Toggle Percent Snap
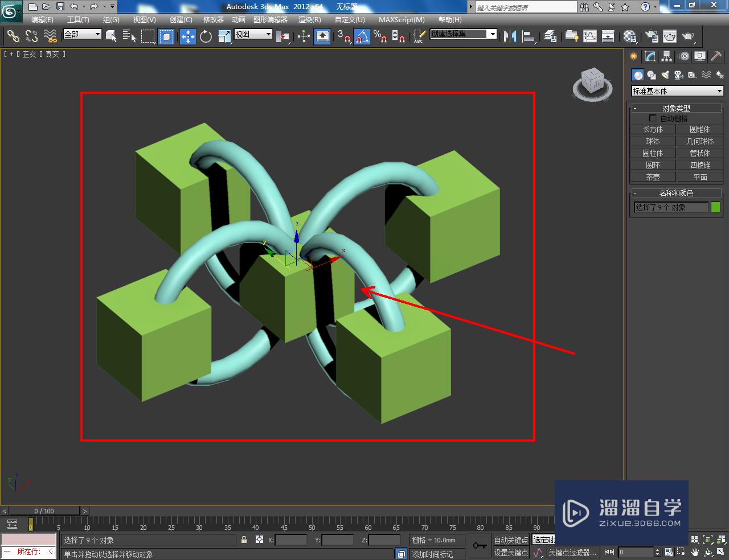 click(x=380, y=36)
